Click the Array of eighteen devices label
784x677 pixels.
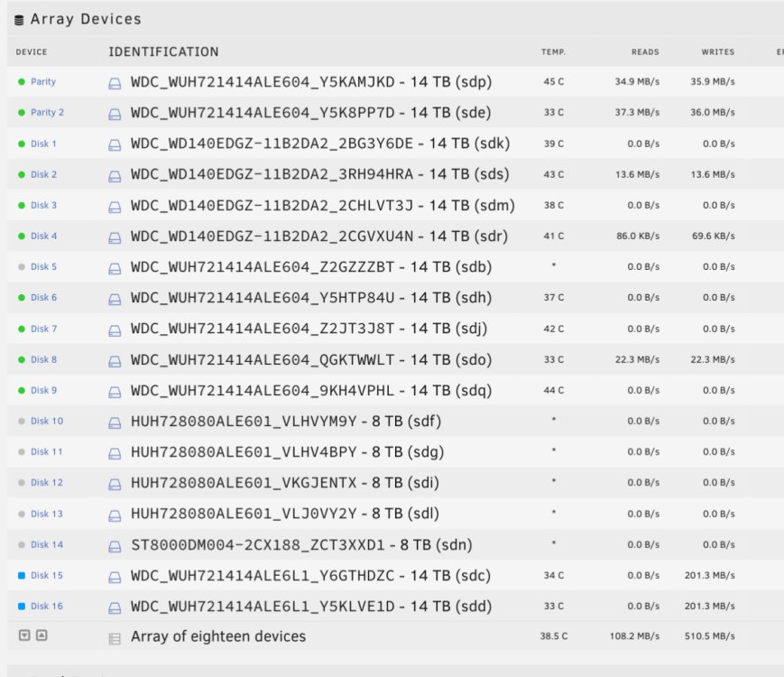click(x=218, y=636)
